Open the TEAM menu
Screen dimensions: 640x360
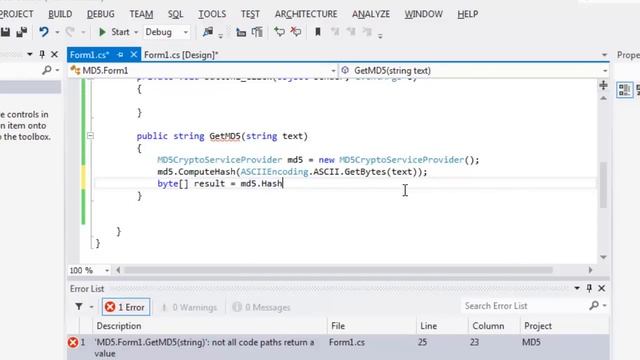[x=141, y=14]
